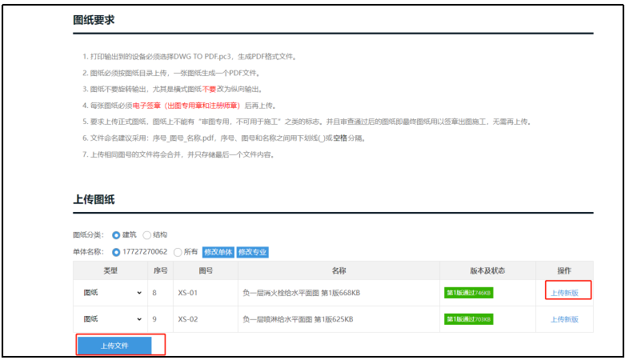Click requirement 7 about merging same 图号 files

click(x=178, y=154)
